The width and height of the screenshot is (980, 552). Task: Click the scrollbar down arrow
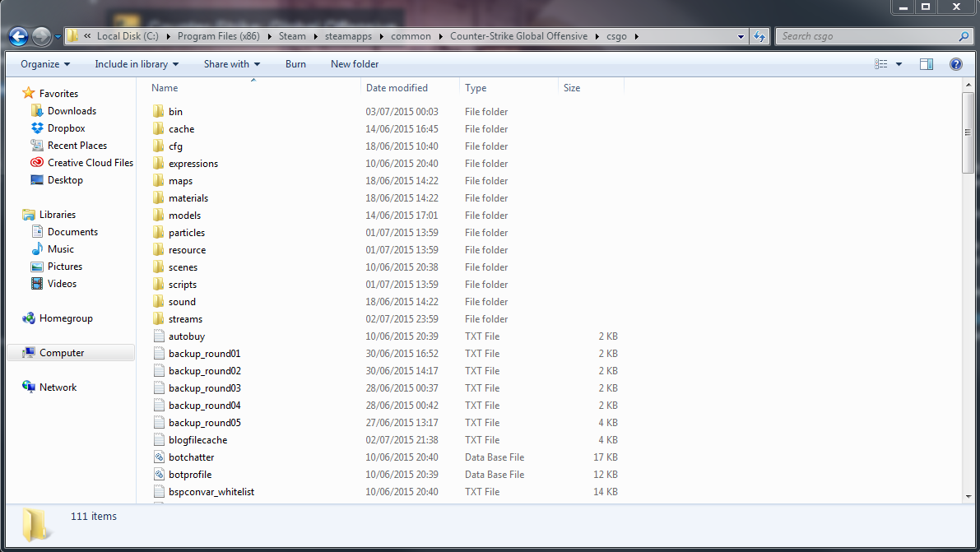point(968,496)
